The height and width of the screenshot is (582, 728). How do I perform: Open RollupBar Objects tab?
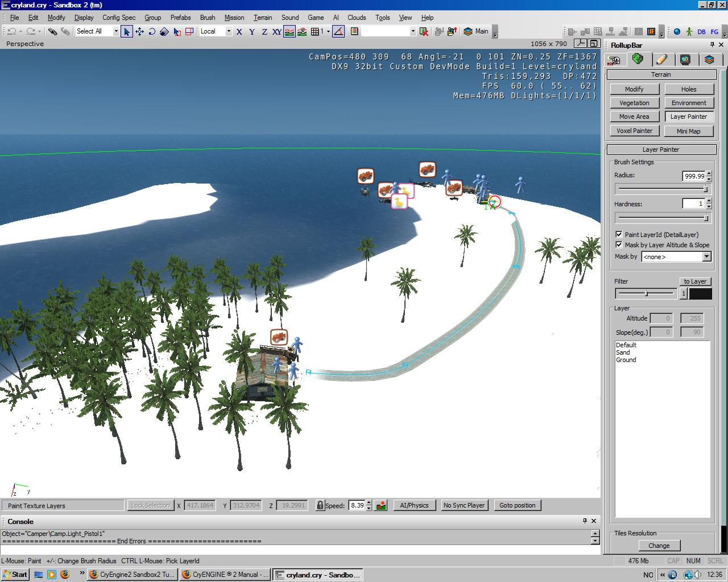coord(614,60)
